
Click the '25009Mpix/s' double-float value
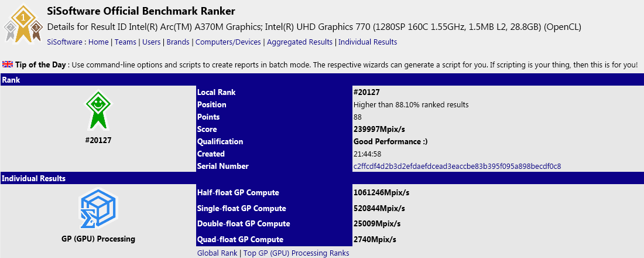pos(377,224)
